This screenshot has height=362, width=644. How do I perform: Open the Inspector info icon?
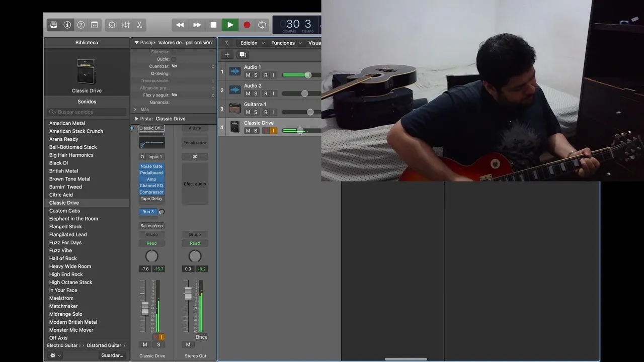[x=67, y=25]
